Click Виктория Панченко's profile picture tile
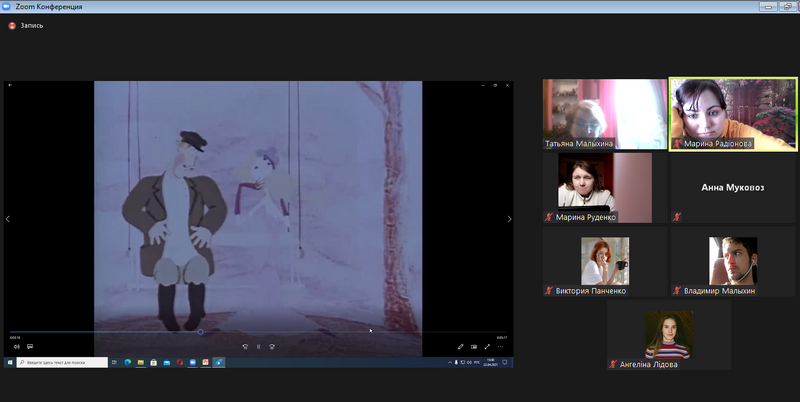Image resolution: width=800 pixels, height=402 pixels. tap(605, 261)
